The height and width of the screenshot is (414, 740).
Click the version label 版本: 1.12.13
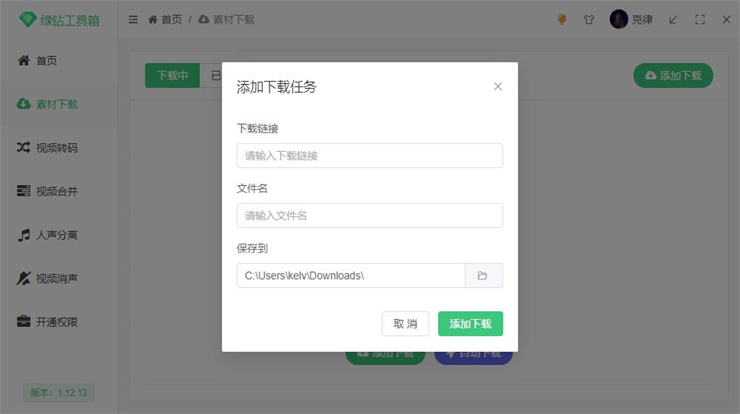[x=59, y=393]
